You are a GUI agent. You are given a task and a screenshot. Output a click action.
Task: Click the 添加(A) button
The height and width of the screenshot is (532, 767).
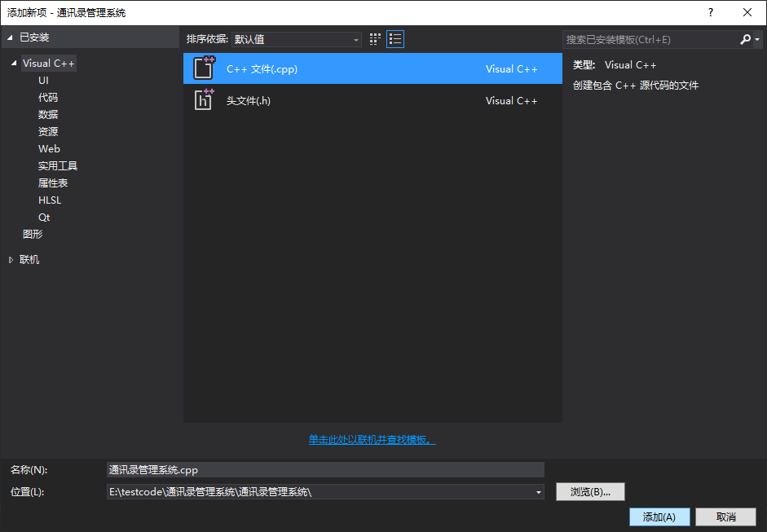659,517
